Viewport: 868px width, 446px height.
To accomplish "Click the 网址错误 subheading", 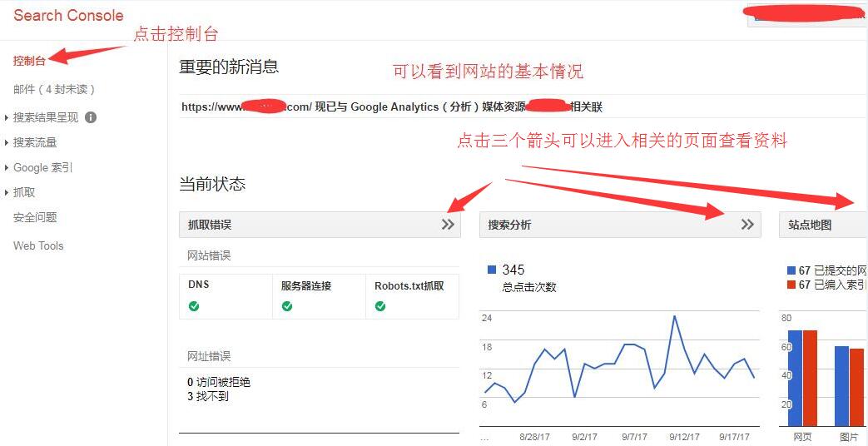I will (209, 356).
